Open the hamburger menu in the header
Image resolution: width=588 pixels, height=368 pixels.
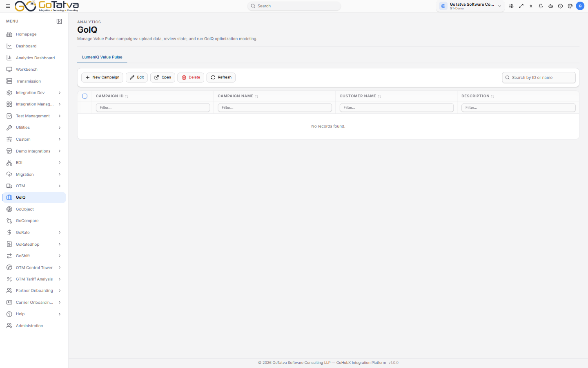pyautogui.click(x=8, y=6)
